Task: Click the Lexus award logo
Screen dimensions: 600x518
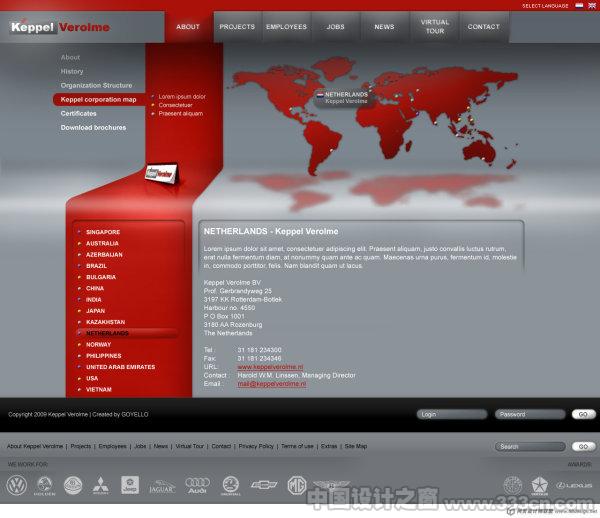Action: [574, 485]
